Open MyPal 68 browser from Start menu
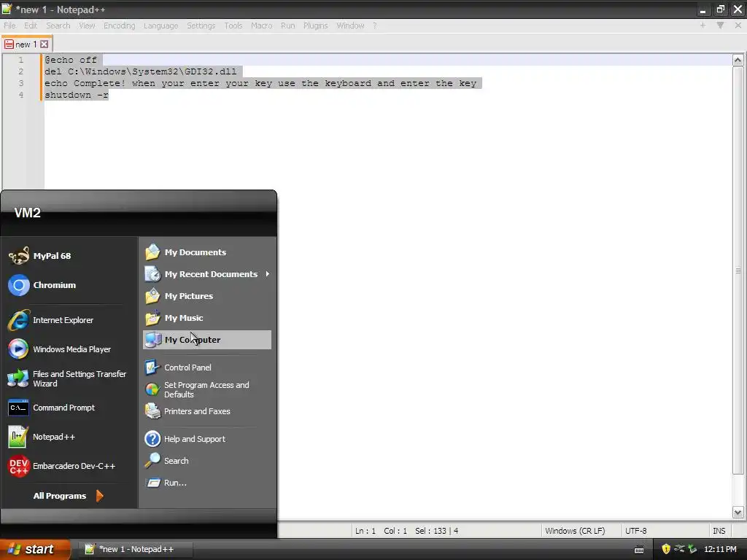The height and width of the screenshot is (560, 747). [x=40, y=256]
